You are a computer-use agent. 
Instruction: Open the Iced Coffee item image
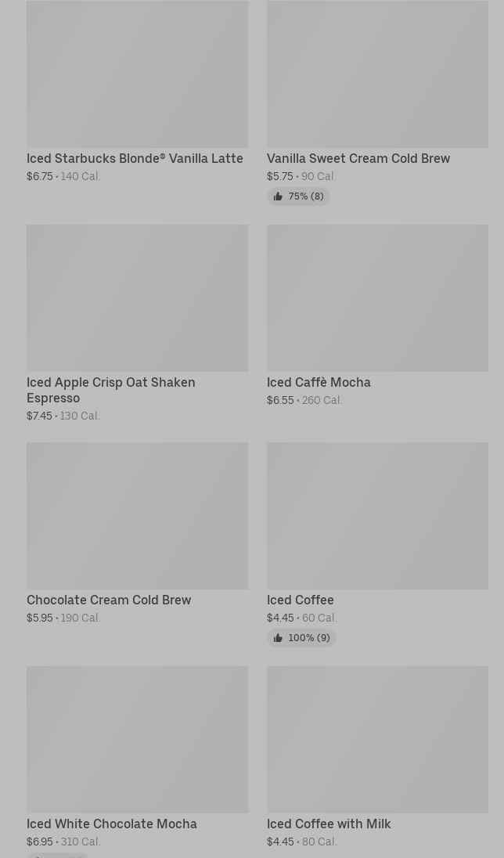pyautogui.click(x=377, y=516)
